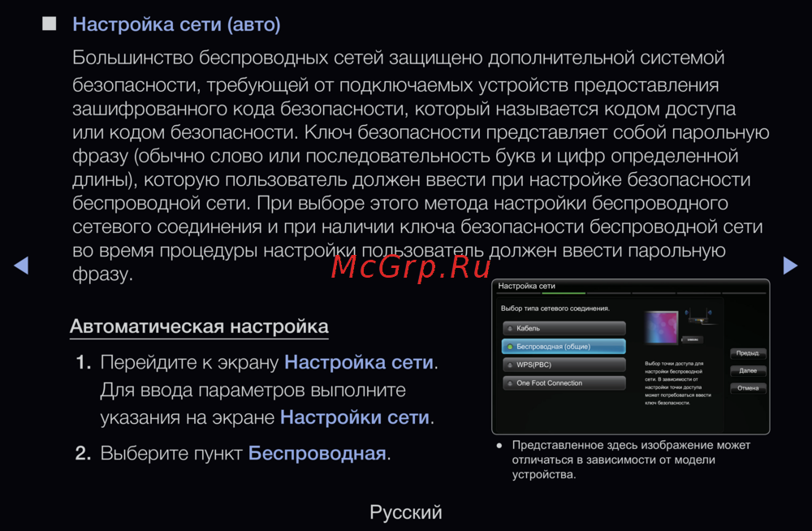812x531 pixels.
Task: Click the Беспроводная link in step 2
Action: [317, 454]
